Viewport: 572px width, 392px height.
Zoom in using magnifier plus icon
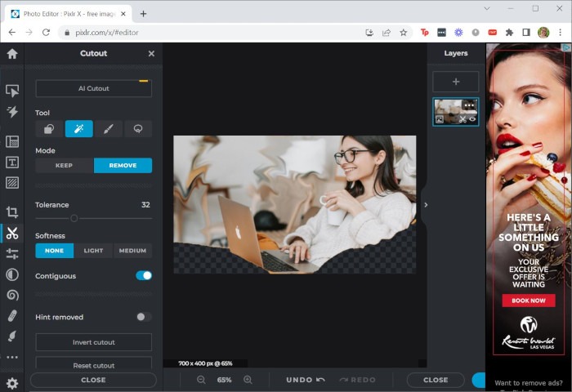pos(248,380)
